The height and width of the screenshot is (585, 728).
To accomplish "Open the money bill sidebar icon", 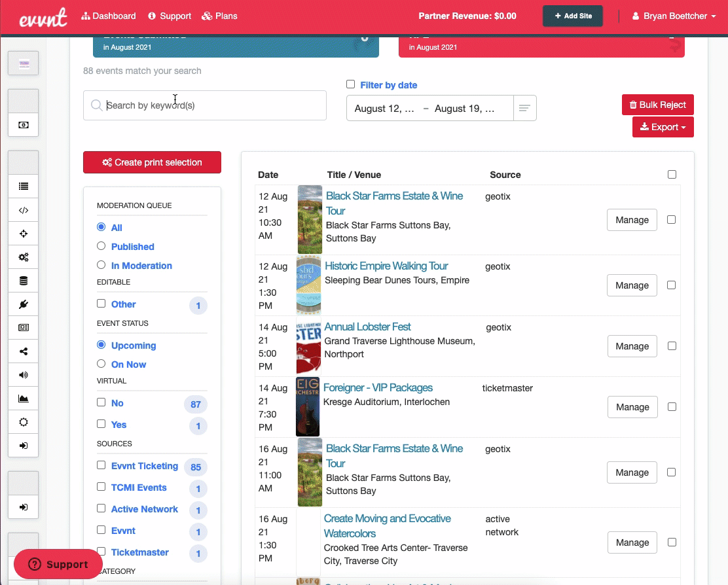I will (x=23, y=125).
